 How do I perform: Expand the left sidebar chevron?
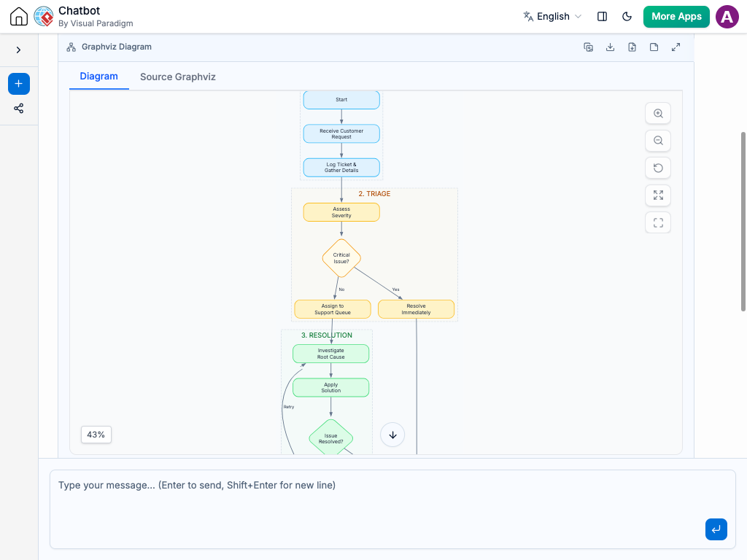pos(18,50)
